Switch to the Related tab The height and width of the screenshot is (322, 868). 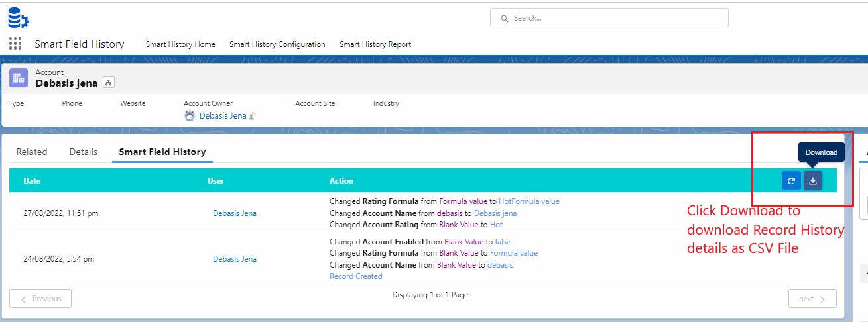32,152
